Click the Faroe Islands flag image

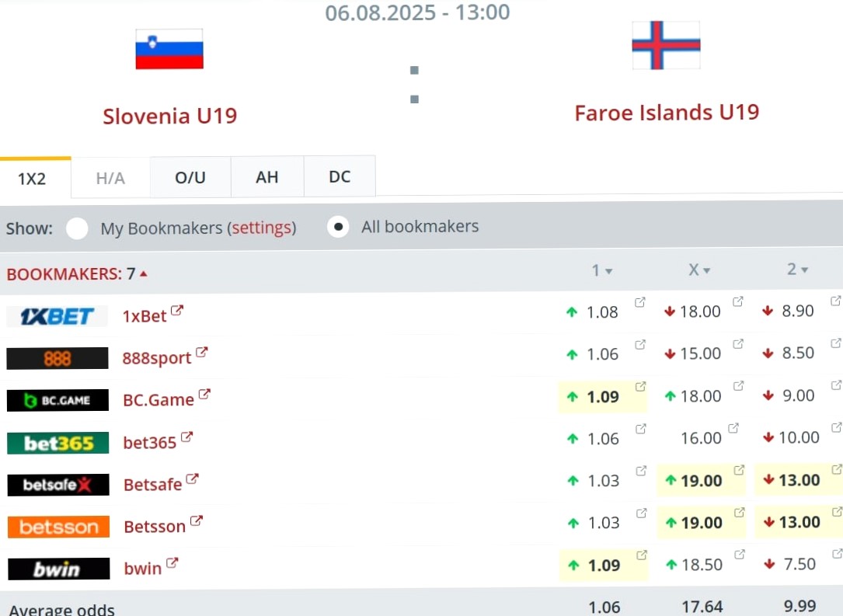[666, 45]
